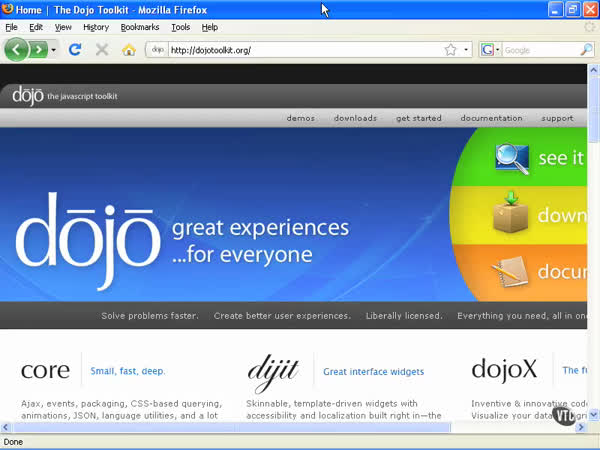Click inside the dojotoolkit.org address field
The height and width of the screenshot is (450, 600).
tap(300, 49)
